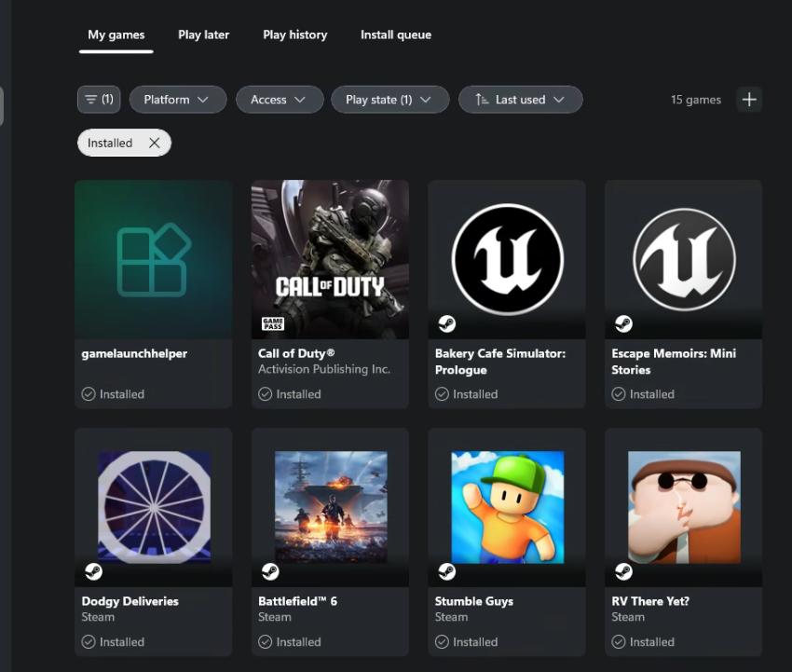Click Steam label under RV There Yet
This screenshot has height=672, width=792.
pyautogui.click(x=628, y=617)
